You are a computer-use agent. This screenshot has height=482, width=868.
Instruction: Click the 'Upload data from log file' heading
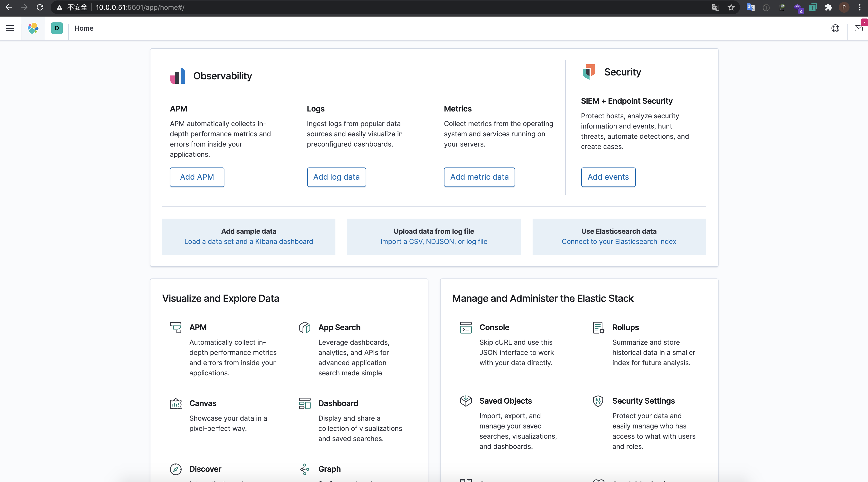(x=434, y=231)
